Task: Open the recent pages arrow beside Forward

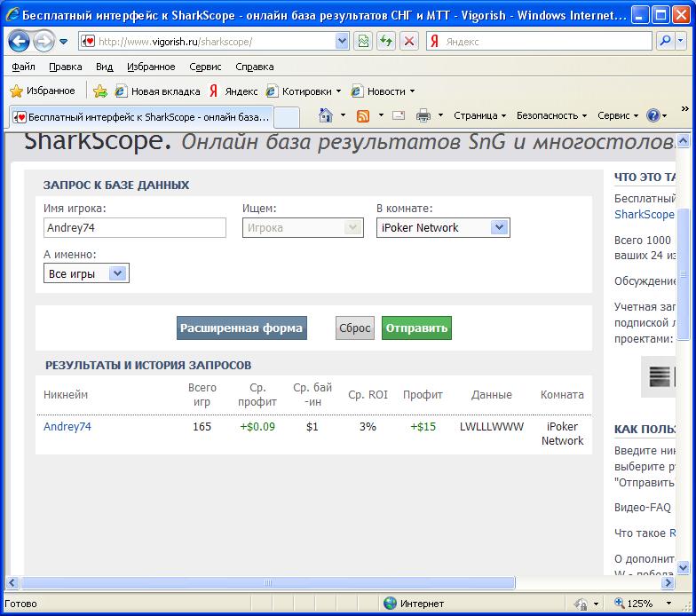Action: click(64, 42)
